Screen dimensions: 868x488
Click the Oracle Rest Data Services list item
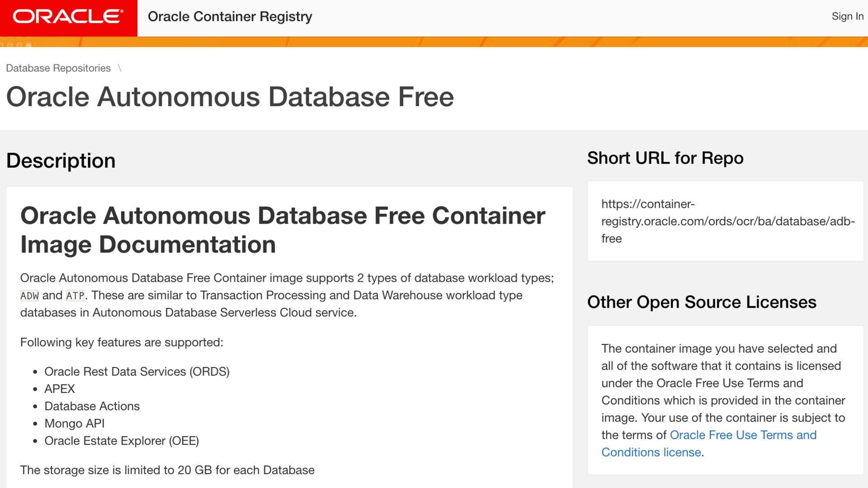click(137, 371)
